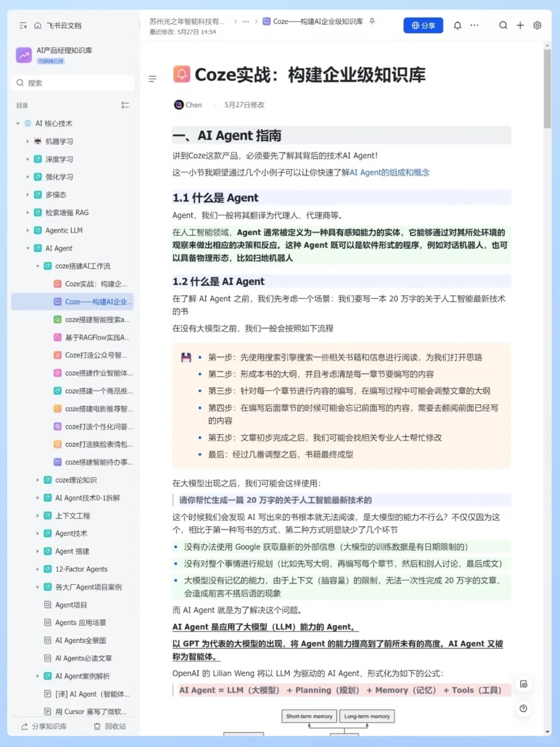Open the notification bell icon
560x747 pixels.
coord(457,25)
